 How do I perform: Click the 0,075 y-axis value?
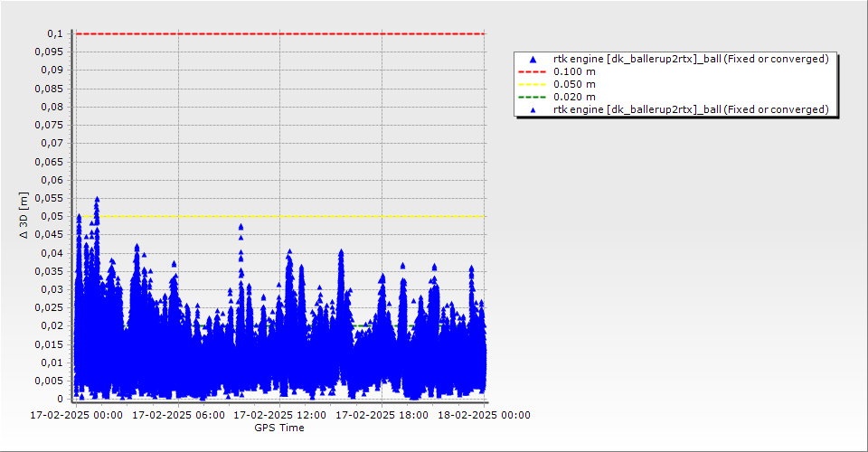[49, 125]
